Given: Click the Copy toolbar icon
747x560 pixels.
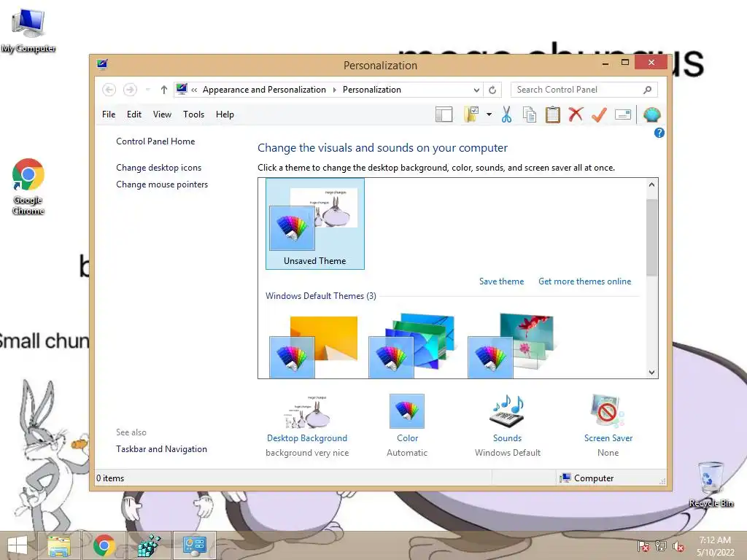Looking at the screenshot, I should pyautogui.click(x=530, y=114).
